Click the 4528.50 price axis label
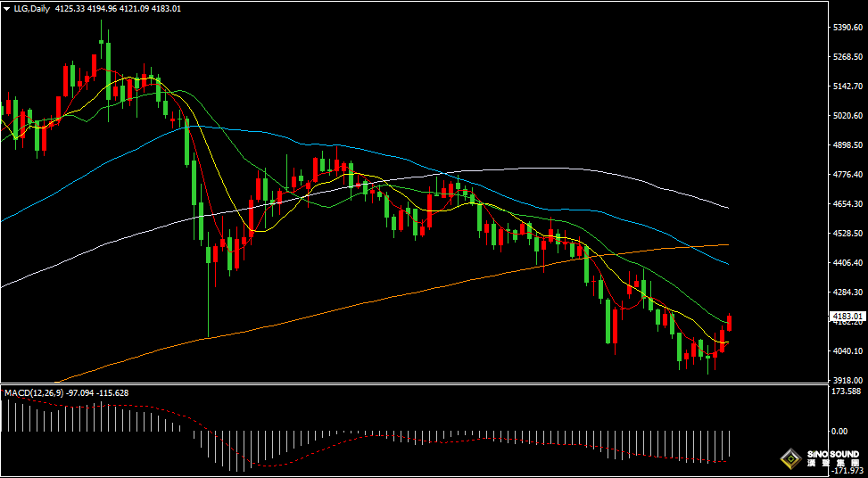 tap(847, 234)
